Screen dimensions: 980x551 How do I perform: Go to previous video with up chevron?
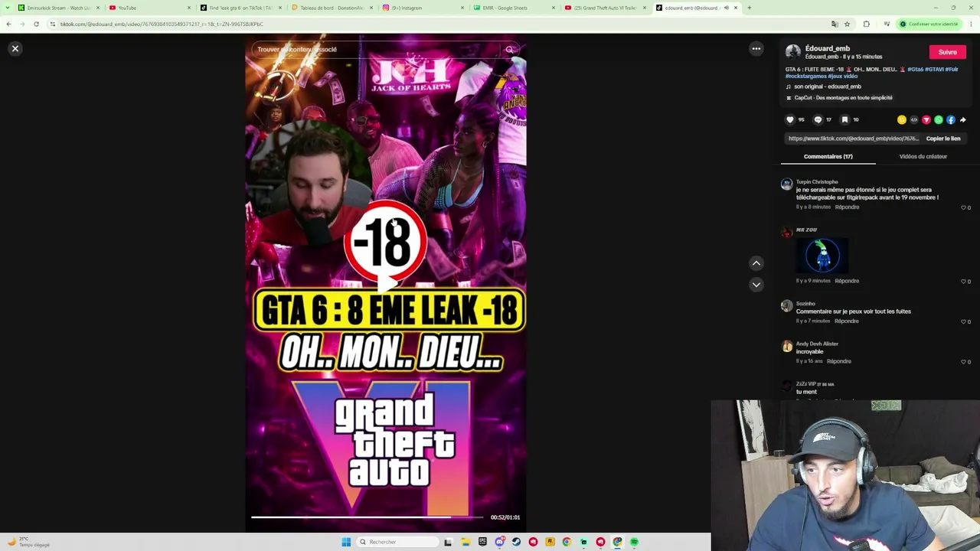(756, 263)
